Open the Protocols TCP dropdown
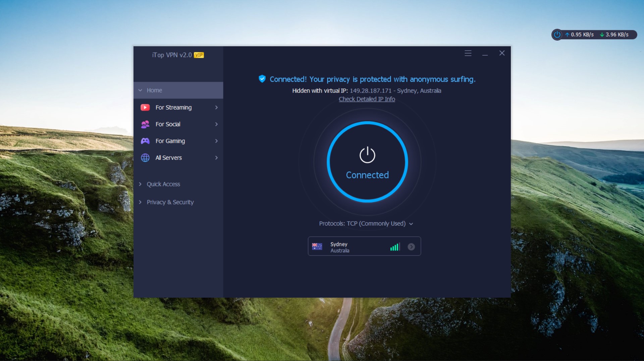The height and width of the screenshot is (361, 644). coord(366,224)
